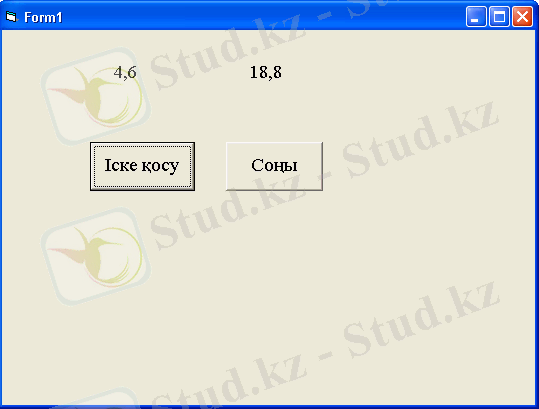Viewport: 539px width, 409px height.
Task: Minimize the Form1 window
Action: pos(476,16)
